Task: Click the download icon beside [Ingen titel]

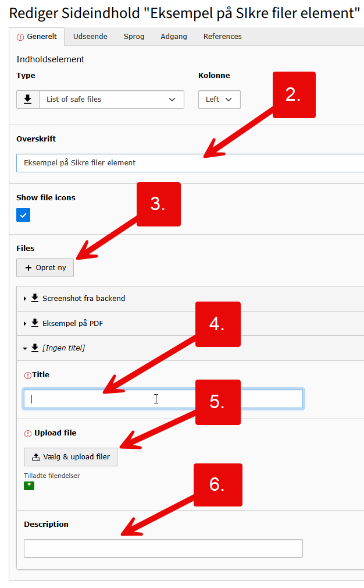Action: click(x=35, y=348)
